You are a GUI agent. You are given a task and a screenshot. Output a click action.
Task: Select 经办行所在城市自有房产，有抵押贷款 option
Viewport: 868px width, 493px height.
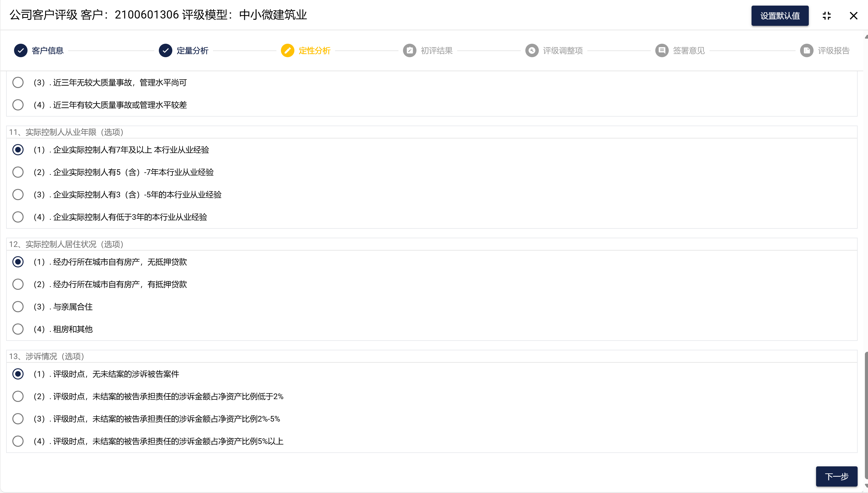pyautogui.click(x=18, y=284)
